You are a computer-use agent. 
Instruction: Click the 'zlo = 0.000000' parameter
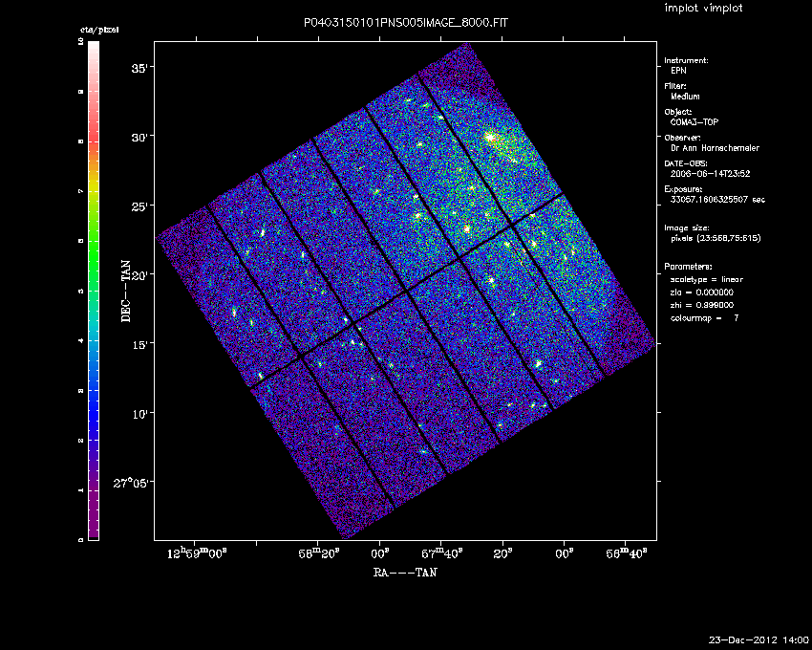[702, 292]
